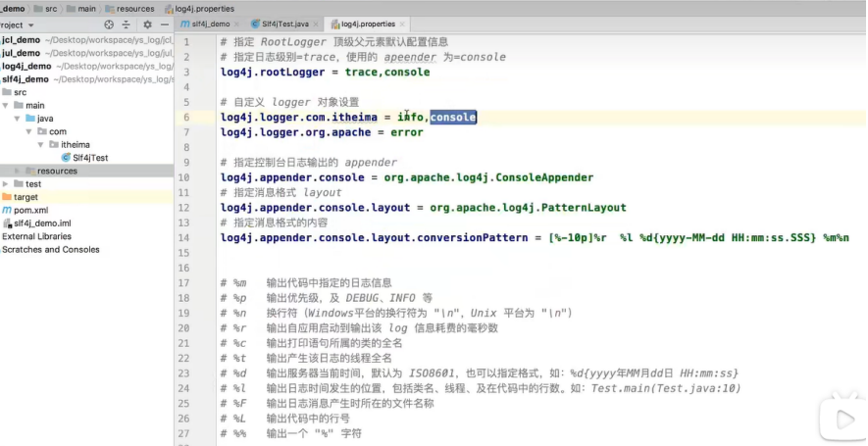Screen dimensions: 868x446
Task: Collapse the main folder arrow
Action: (x=6, y=105)
